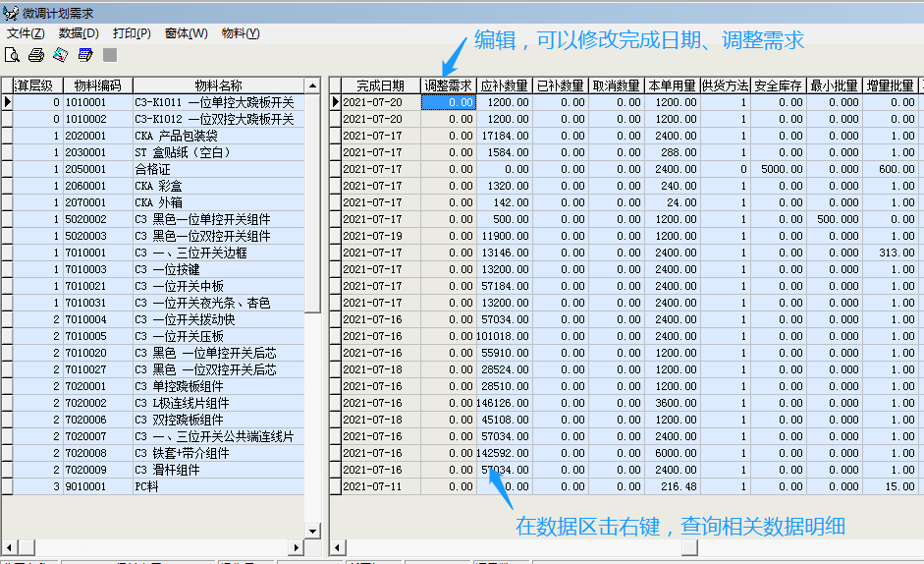
Task: Open the 物料(Y) menu
Action: 241,33
